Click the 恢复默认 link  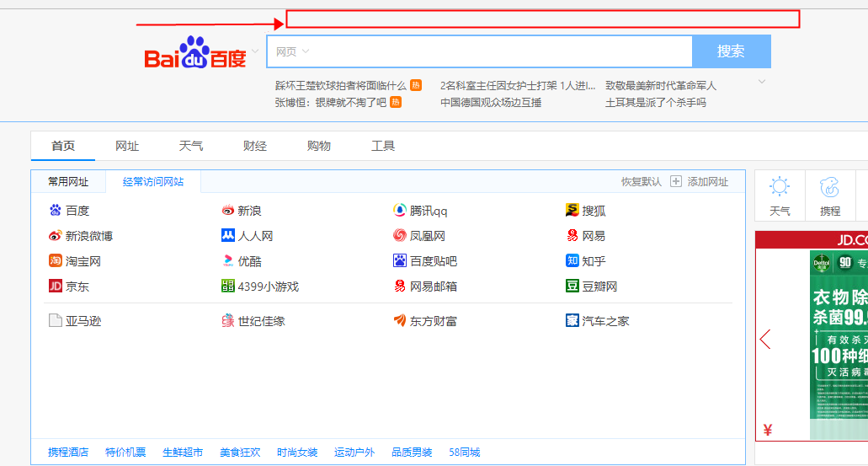tap(641, 182)
